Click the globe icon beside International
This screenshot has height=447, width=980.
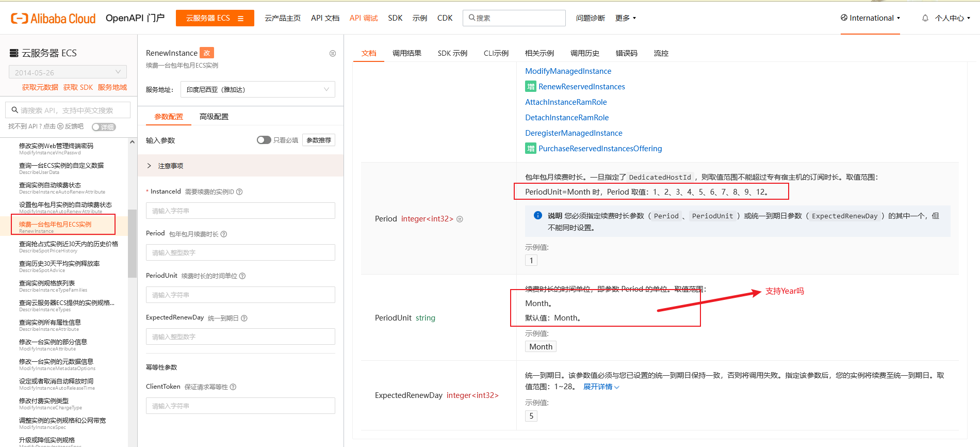(844, 18)
